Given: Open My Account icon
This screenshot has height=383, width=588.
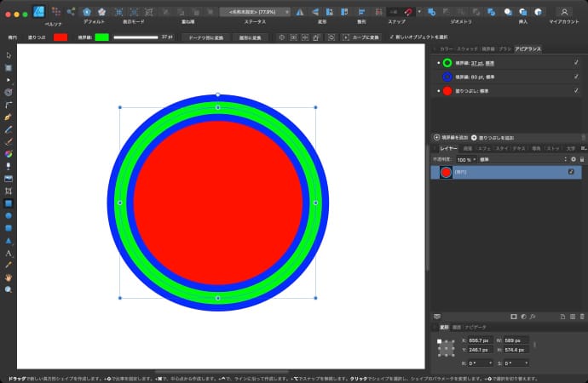Looking at the screenshot, I should (x=564, y=11).
